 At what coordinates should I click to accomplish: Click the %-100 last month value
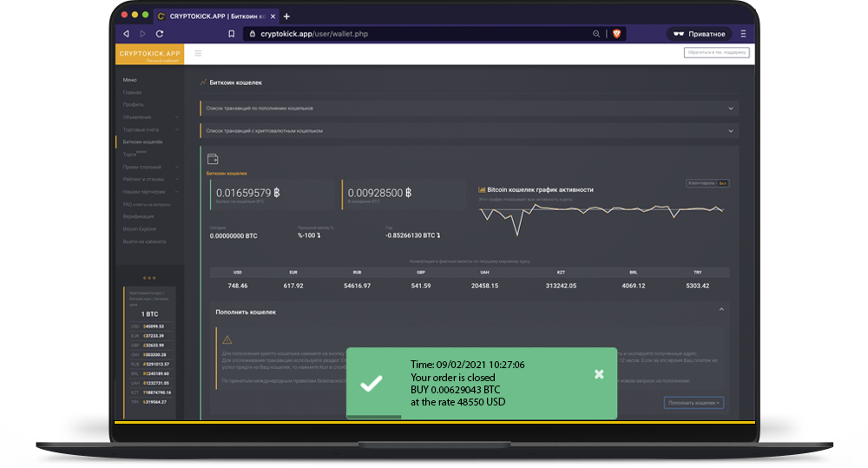(x=309, y=235)
